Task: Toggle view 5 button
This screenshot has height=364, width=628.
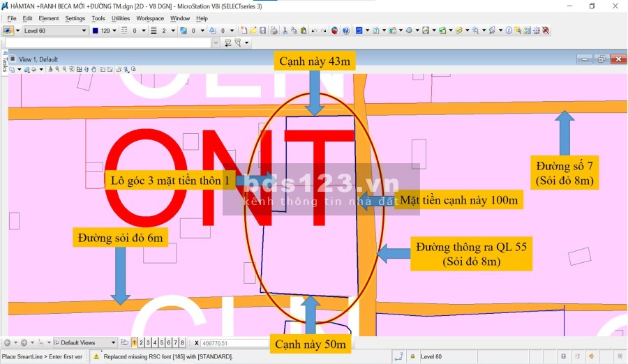Action: pyautogui.click(x=162, y=343)
